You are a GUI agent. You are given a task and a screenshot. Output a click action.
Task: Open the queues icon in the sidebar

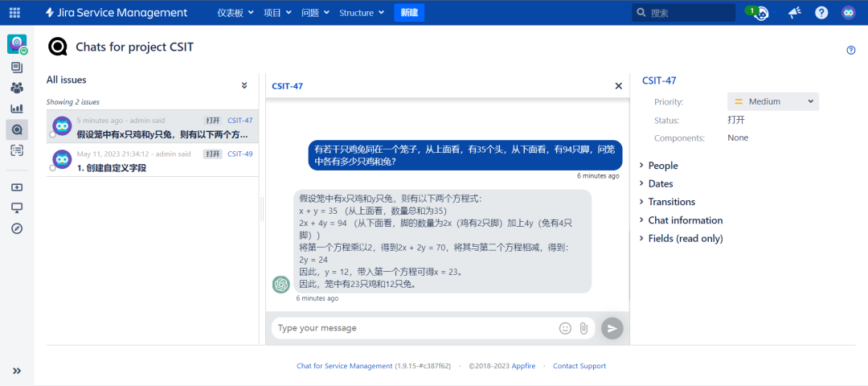click(x=17, y=68)
